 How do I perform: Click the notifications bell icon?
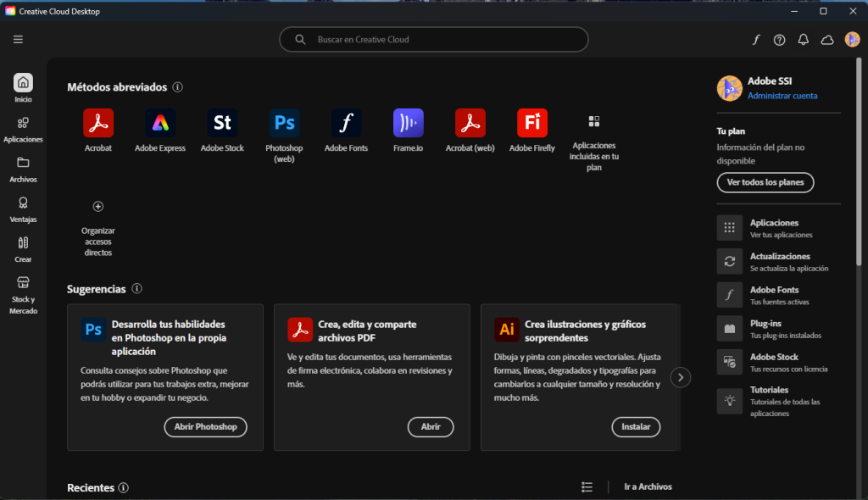pos(804,40)
